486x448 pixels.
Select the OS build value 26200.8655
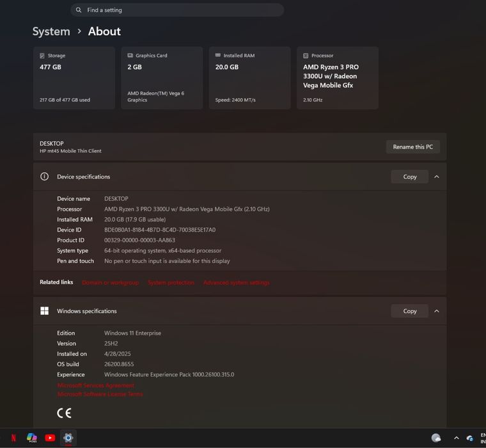point(119,364)
